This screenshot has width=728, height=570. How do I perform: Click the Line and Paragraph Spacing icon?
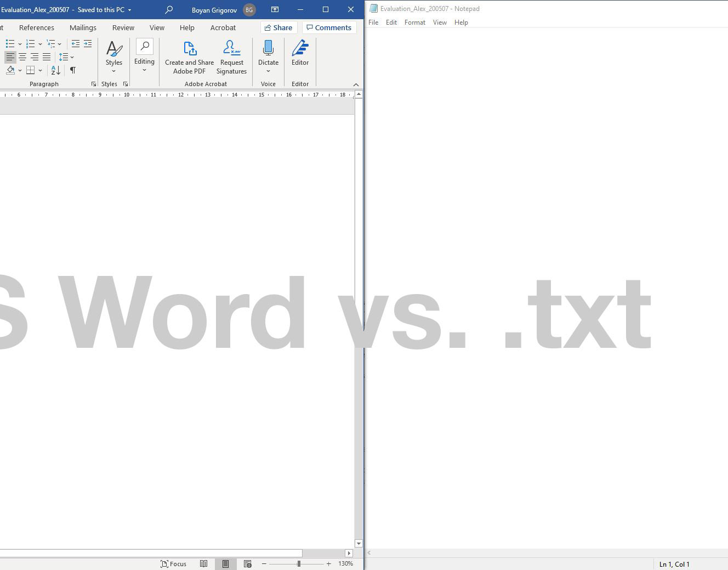tap(63, 57)
